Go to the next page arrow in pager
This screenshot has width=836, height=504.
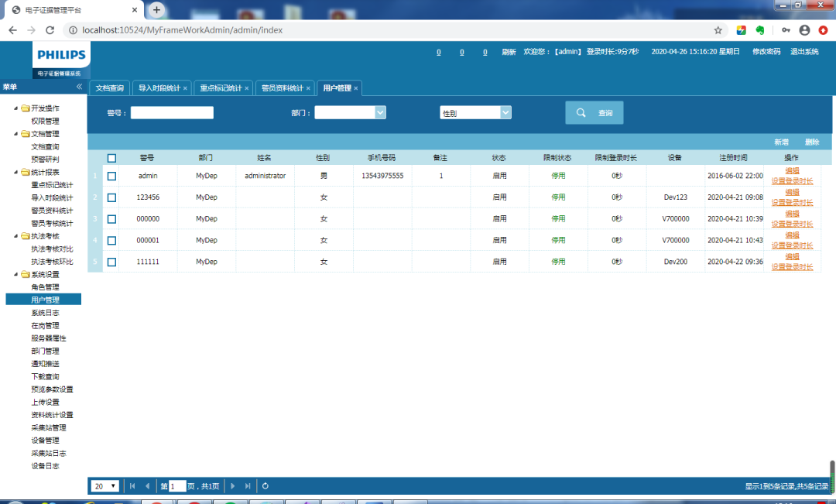point(232,486)
